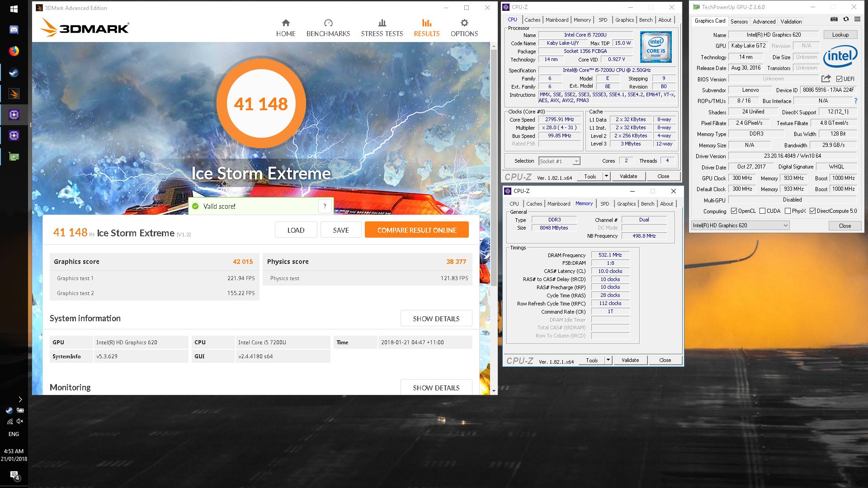Select the GPU-Z taskbar icon
The height and width of the screenshot is (488, 868).
click(14, 157)
